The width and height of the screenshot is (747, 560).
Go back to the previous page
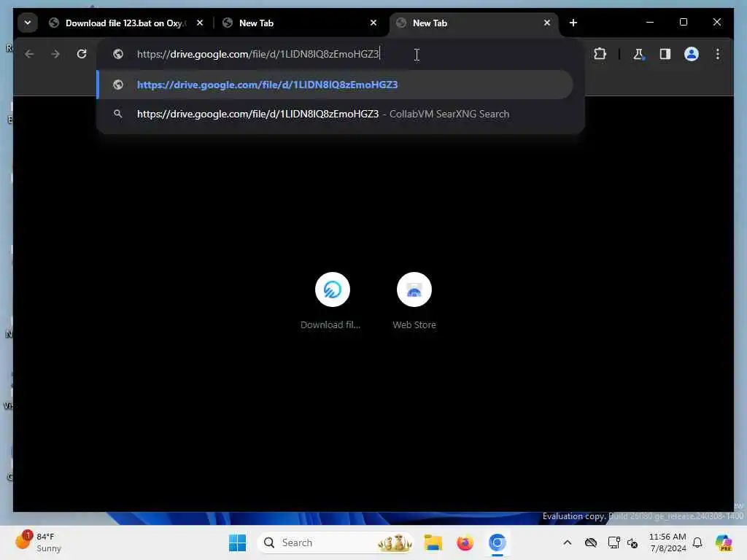tap(29, 54)
